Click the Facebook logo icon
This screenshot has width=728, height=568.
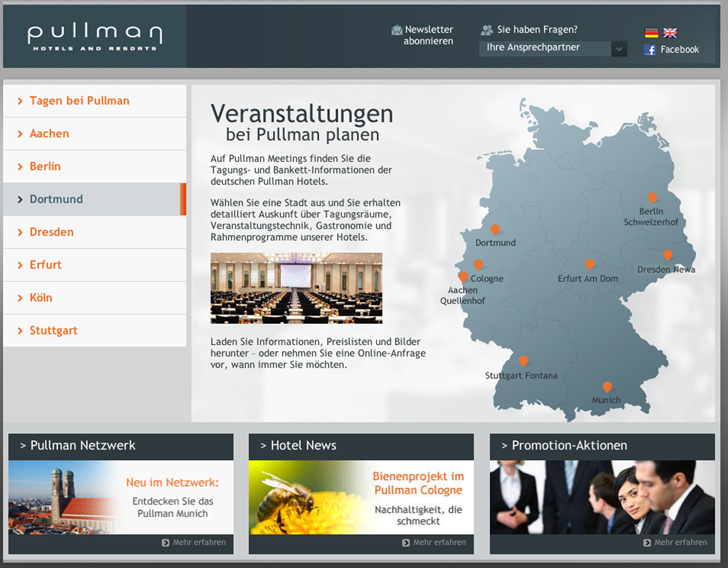click(x=650, y=50)
